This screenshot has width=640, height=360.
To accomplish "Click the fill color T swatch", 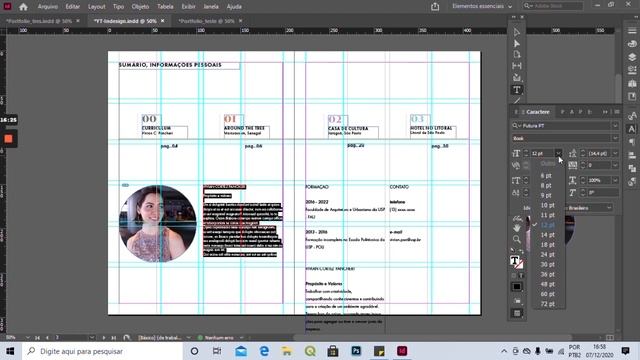I will click(515, 260).
